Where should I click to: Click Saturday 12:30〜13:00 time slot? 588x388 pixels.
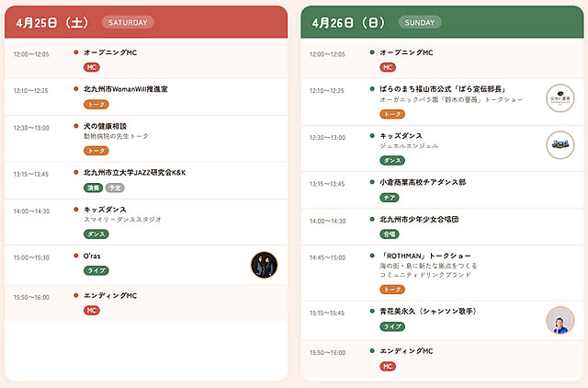pyautogui.click(x=31, y=128)
